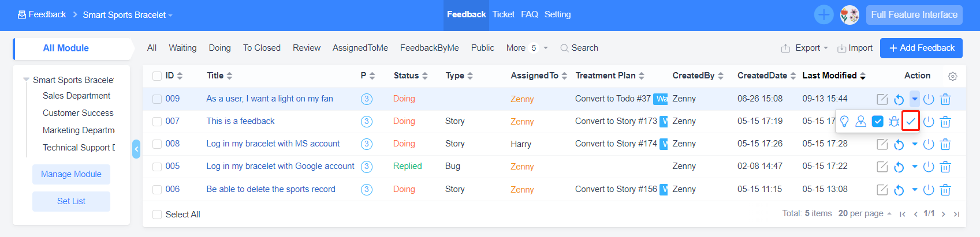Viewport: 980px width, 237px height.
Task: Open the Smart Sports Bracelet product dropdown
Action: (x=128, y=15)
